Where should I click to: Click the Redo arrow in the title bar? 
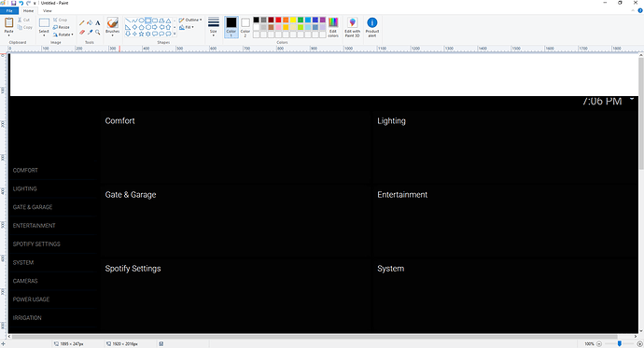point(28,3)
